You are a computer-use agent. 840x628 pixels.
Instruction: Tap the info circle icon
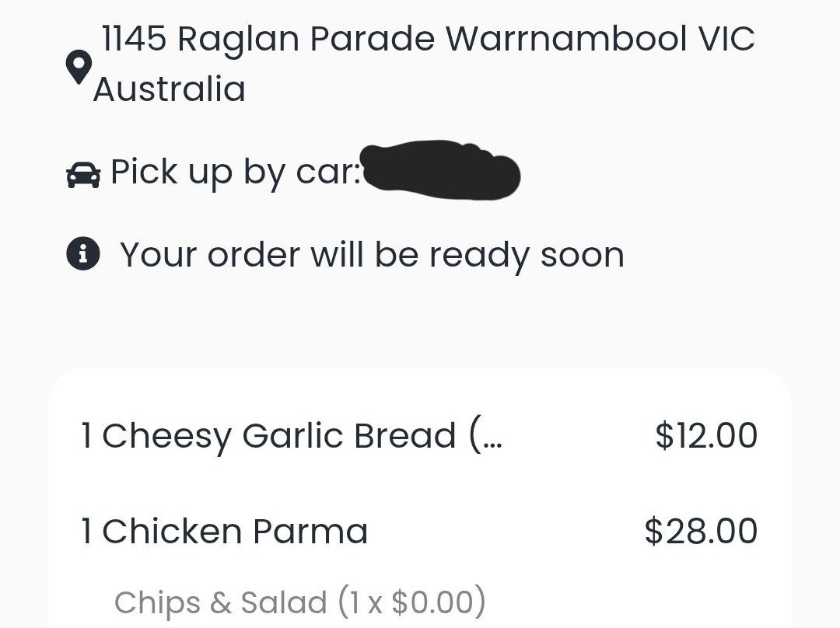coord(83,254)
